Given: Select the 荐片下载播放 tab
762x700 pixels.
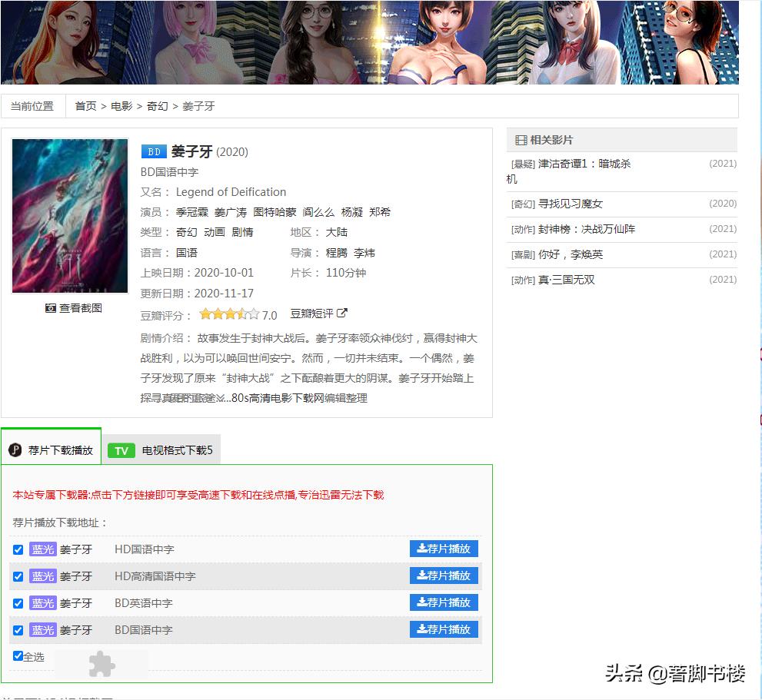Looking at the screenshot, I should (x=60, y=450).
